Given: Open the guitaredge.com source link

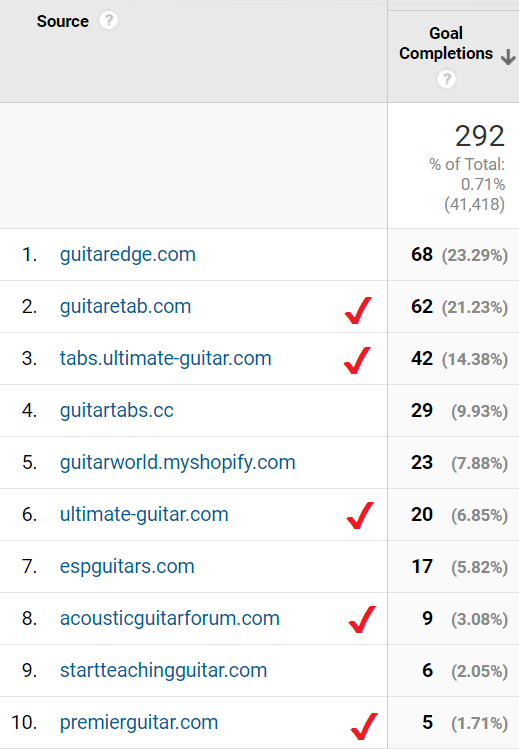Looking at the screenshot, I should coord(127,255).
